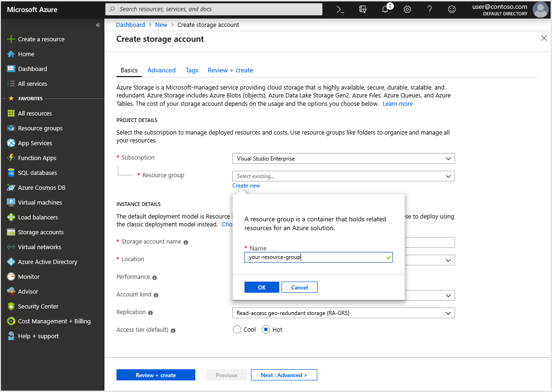Open the Subscription dropdown
This screenshot has height=392, width=552.
tap(343, 158)
